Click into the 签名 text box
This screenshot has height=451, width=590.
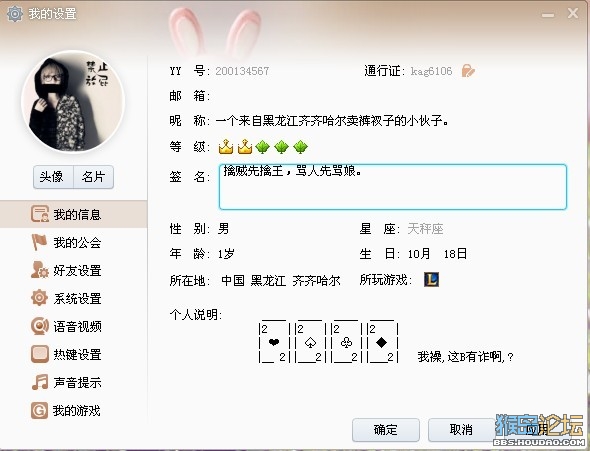coord(392,187)
